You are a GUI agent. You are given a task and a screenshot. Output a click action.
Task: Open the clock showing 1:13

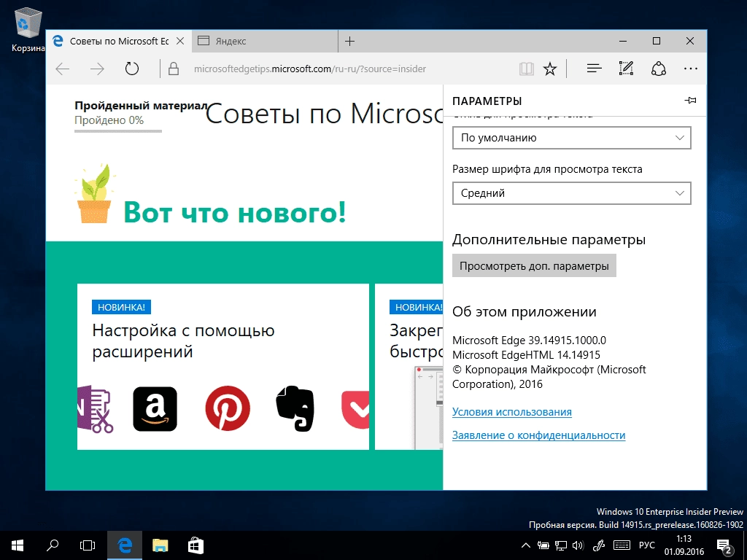tap(684, 545)
